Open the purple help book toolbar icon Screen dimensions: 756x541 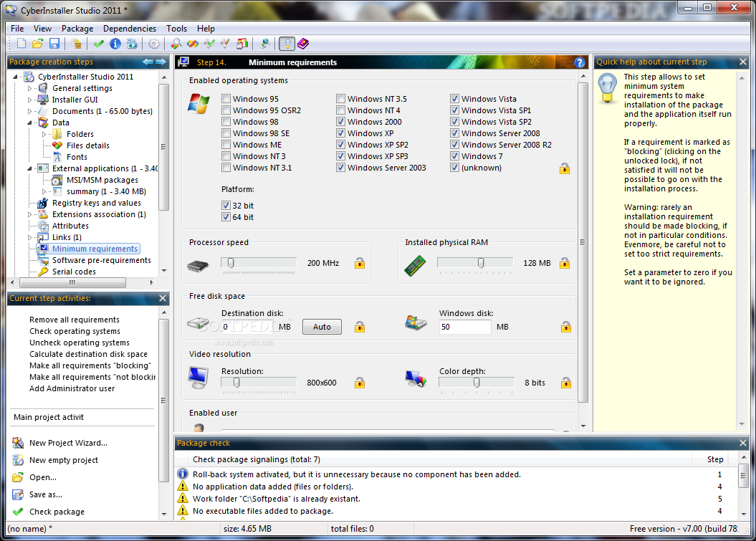303,44
